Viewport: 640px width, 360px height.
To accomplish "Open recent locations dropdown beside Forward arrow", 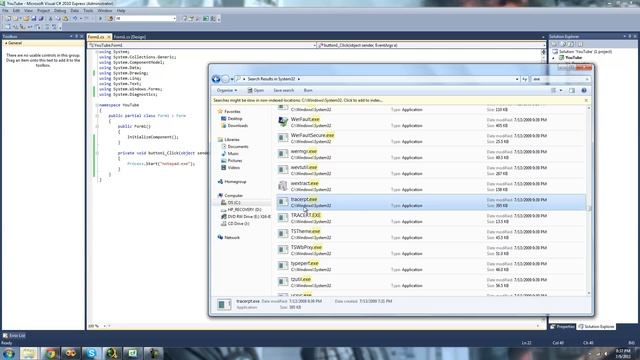I will click(232, 79).
